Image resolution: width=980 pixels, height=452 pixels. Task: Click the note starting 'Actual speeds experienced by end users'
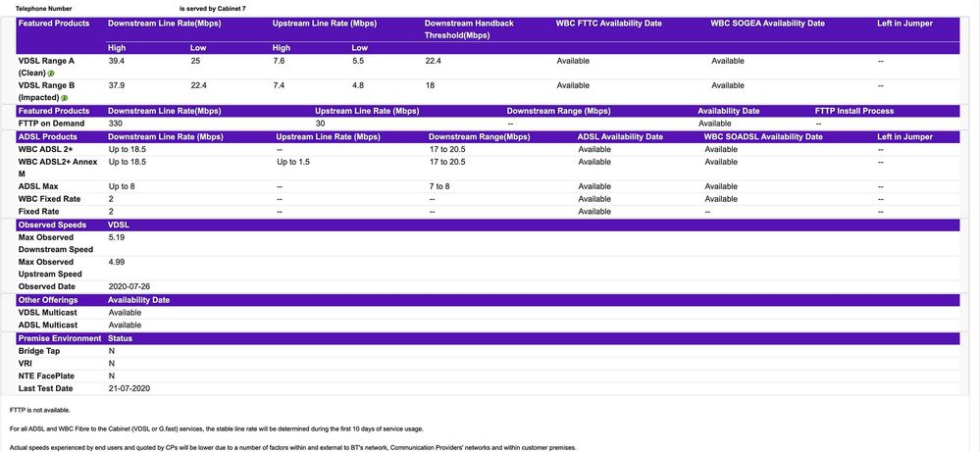[x=293, y=448]
